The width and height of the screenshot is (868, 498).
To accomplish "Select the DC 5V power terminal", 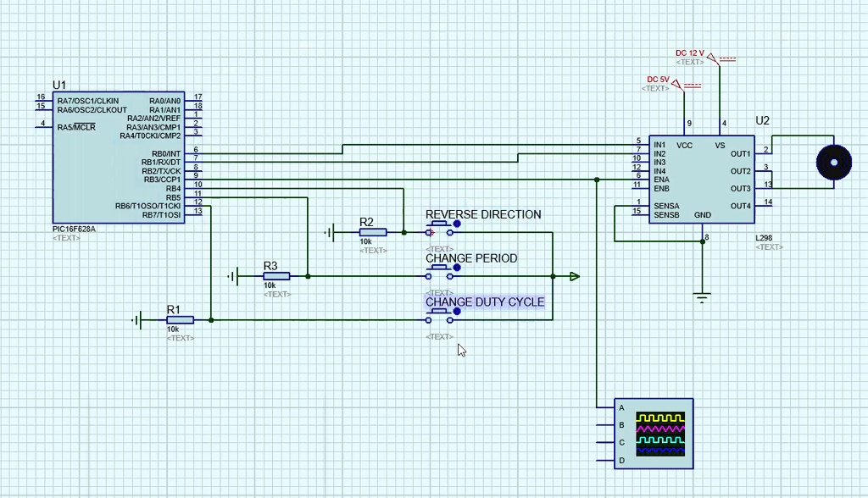I will tap(676, 84).
